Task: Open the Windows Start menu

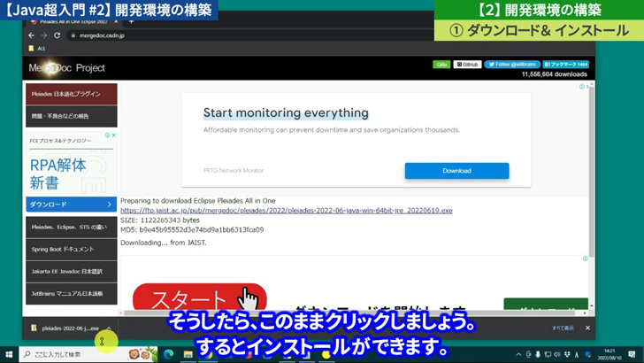Action: (x=9, y=354)
